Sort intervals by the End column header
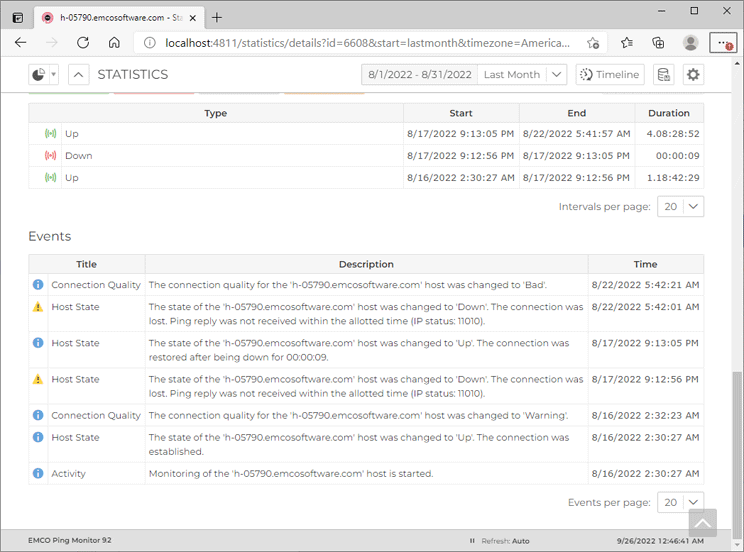 click(577, 113)
